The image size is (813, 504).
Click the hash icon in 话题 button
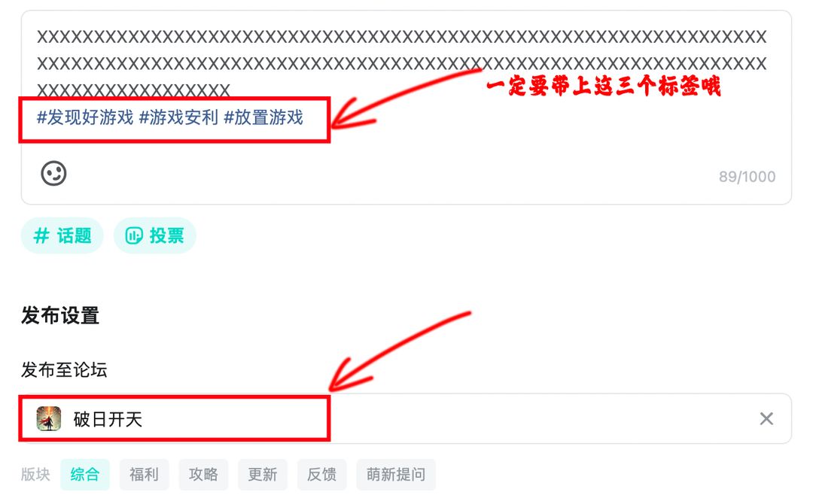[41, 235]
